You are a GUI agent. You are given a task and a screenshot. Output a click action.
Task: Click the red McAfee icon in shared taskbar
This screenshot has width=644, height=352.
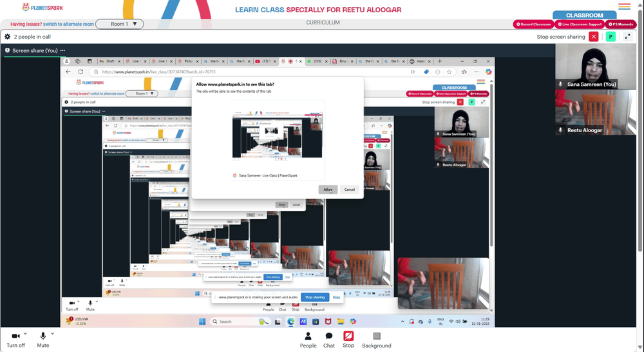coord(328,322)
